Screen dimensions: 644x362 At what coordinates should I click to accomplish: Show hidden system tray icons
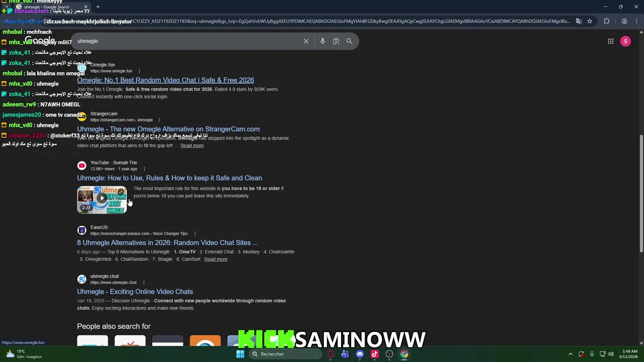[x=570, y=354]
